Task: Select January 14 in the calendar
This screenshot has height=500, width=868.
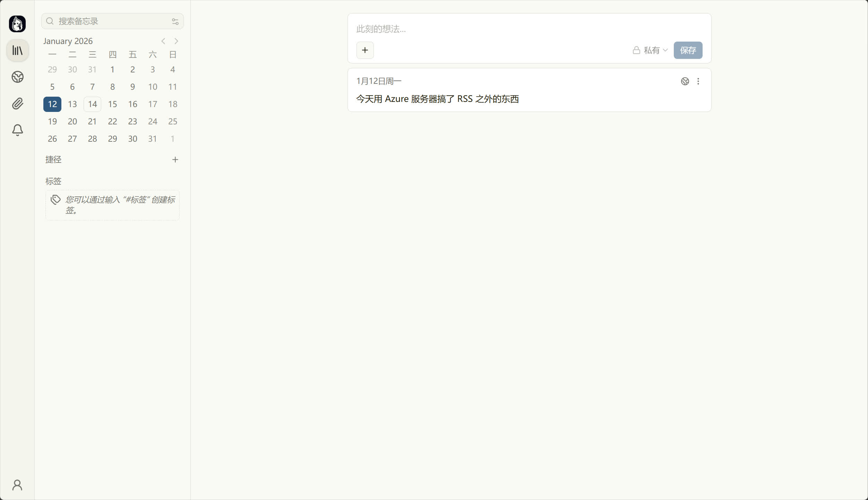Action: point(92,104)
